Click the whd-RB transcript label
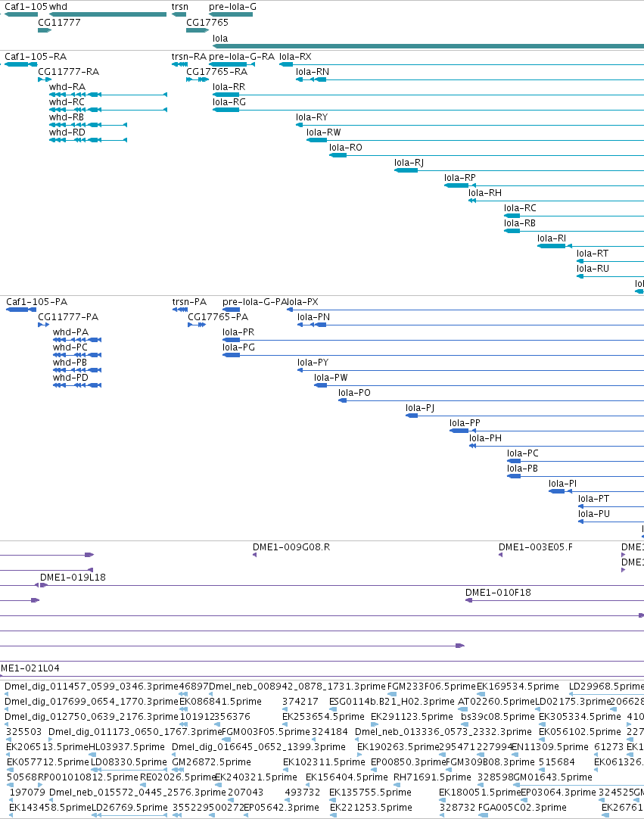Viewport: 644px width, 819px height. pos(67,117)
